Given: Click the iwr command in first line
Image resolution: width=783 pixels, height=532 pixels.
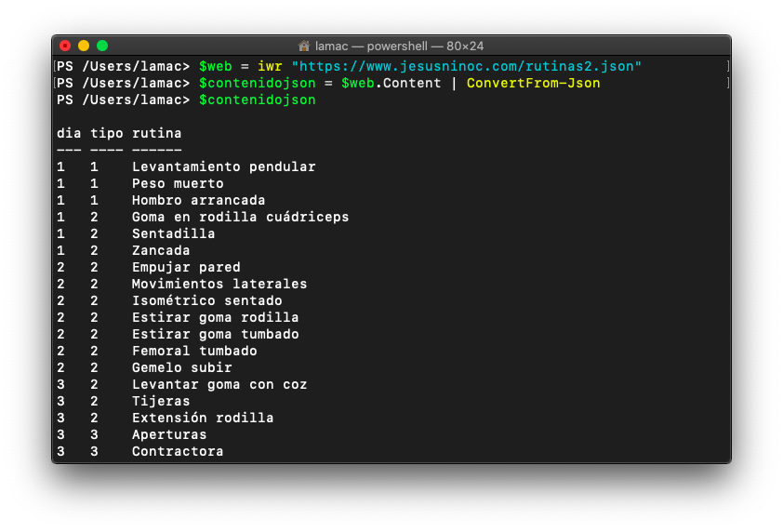Looking at the screenshot, I should point(270,66).
